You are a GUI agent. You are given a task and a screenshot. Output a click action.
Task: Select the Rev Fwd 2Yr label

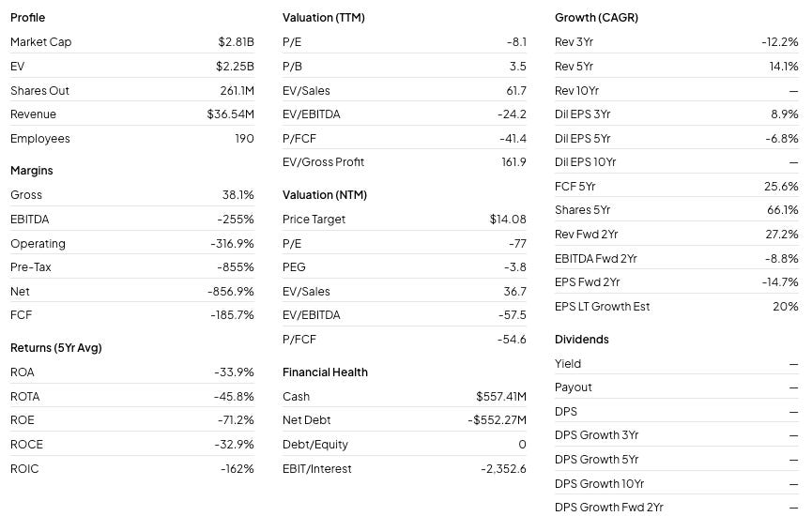pyautogui.click(x=586, y=235)
